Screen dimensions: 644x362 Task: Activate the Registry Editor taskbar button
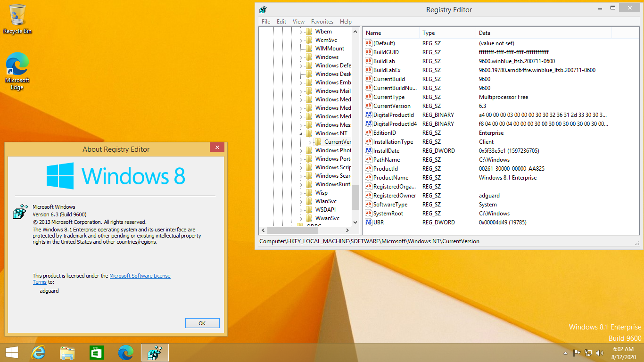155,353
